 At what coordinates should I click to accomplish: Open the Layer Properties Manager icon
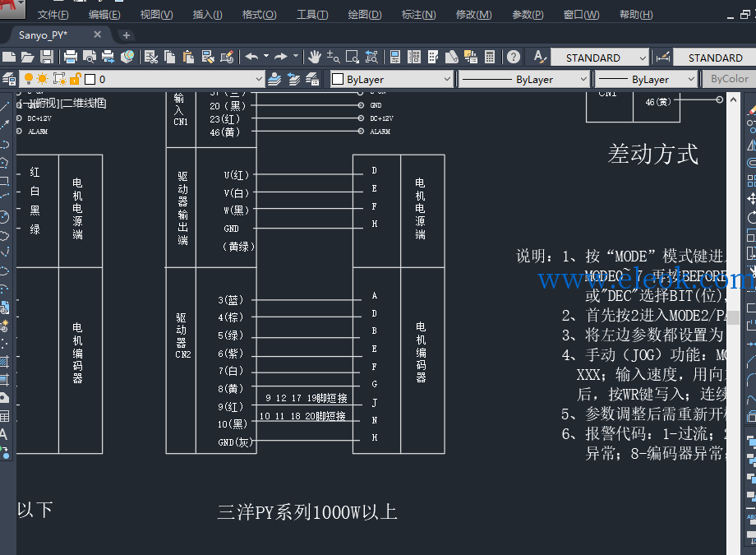[x=9, y=79]
